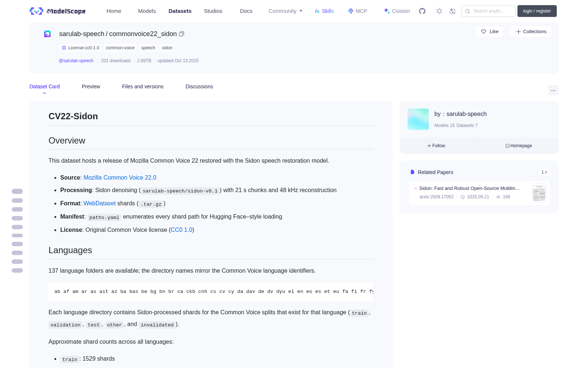
Task: Click the three-dots more options button
Action: click(553, 90)
